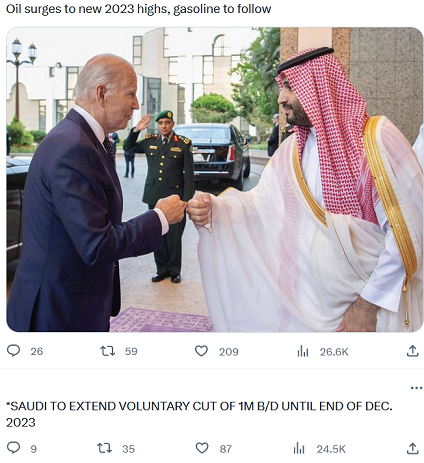
Task: Click the 59 reposts count
Action: [x=131, y=351]
